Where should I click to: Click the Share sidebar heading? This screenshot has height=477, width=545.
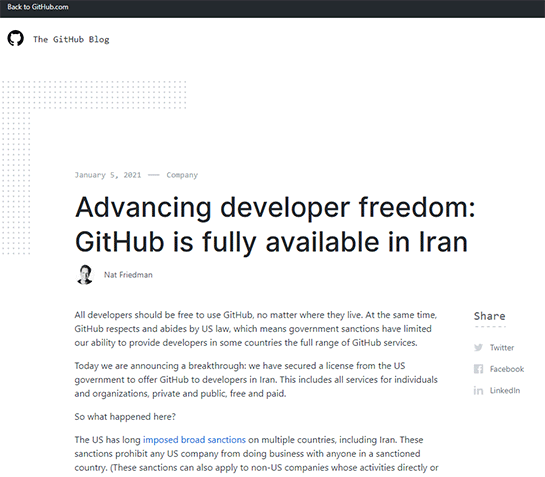coord(489,316)
